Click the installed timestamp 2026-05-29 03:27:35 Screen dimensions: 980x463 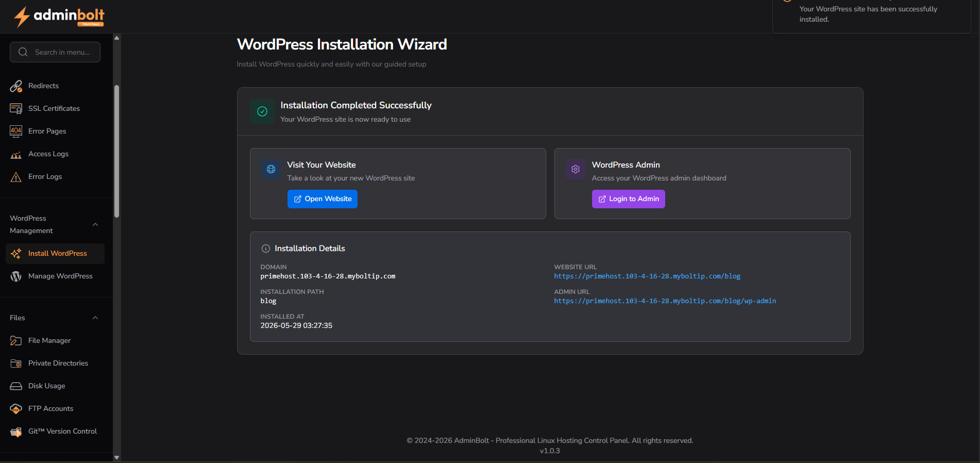(x=296, y=326)
